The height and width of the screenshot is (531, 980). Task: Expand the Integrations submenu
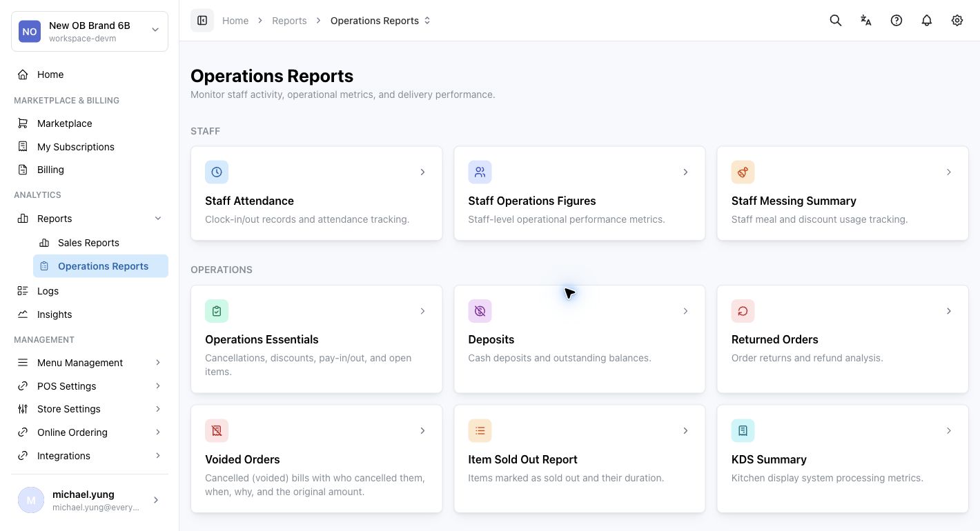(x=158, y=456)
